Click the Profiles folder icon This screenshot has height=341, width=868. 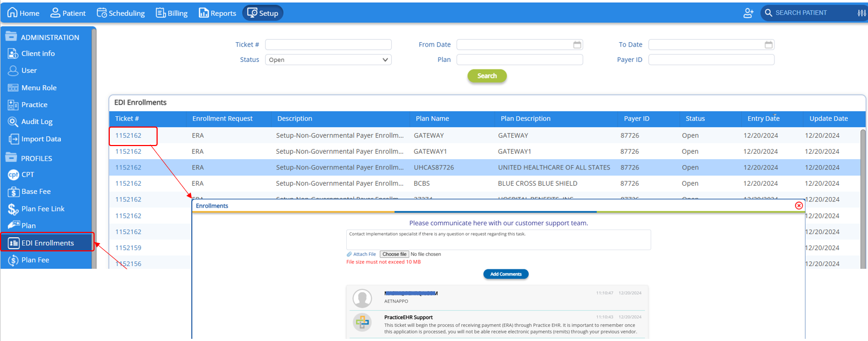pyautogui.click(x=11, y=158)
